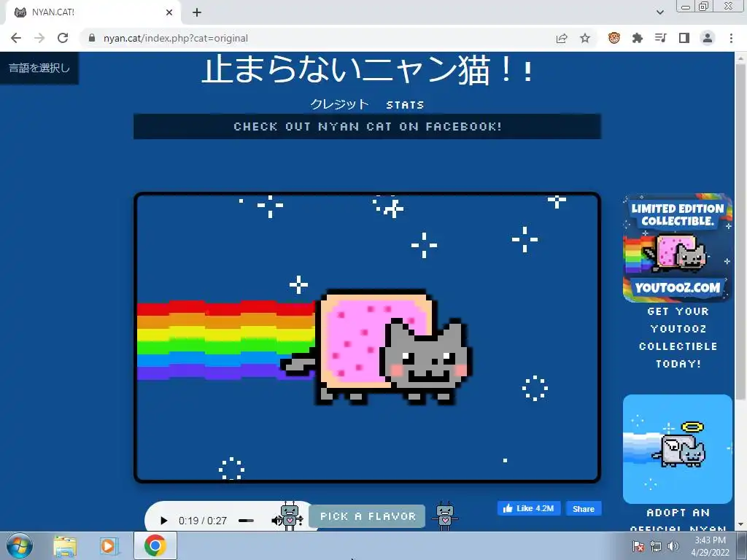
Task: Open the 言語を選択し language selector
Action: (x=39, y=68)
